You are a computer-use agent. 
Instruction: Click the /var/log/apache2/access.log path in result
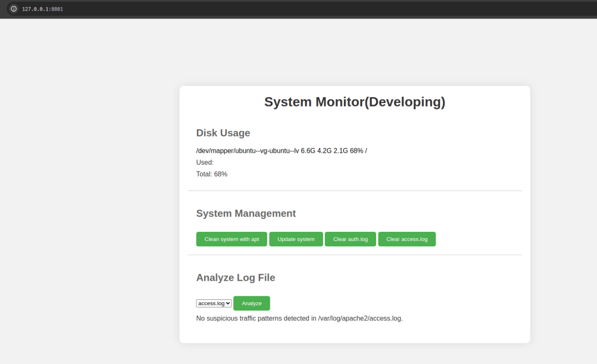359,319
